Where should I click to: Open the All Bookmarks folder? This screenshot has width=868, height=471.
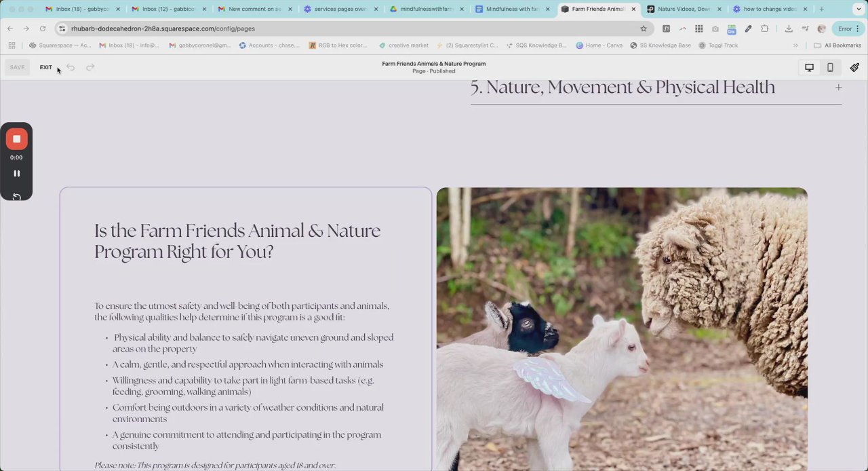837,45
